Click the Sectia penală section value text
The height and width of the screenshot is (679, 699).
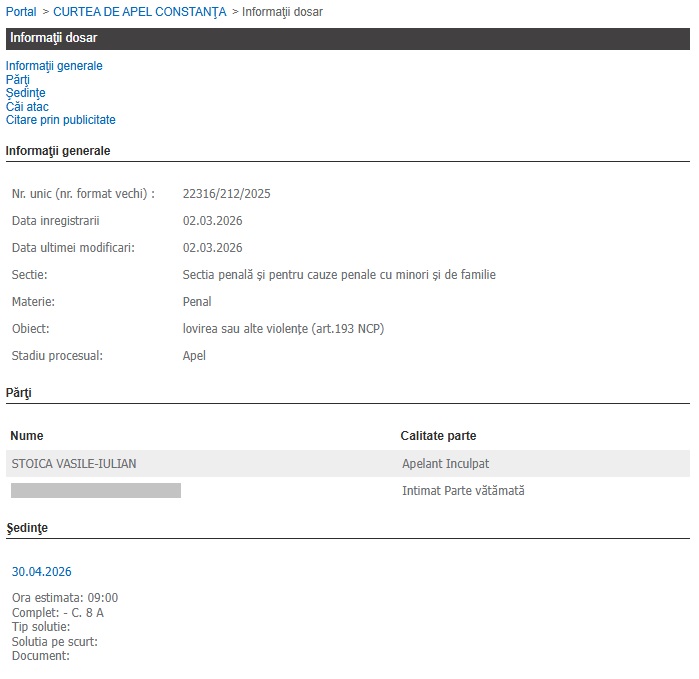pyautogui.click(x=339, y=275)
